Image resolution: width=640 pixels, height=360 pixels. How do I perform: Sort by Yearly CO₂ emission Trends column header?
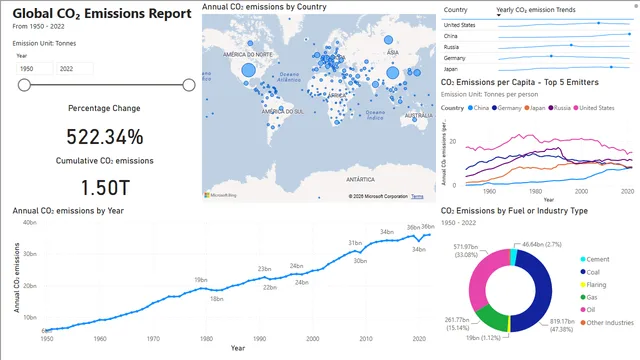(x=536, y=10)
